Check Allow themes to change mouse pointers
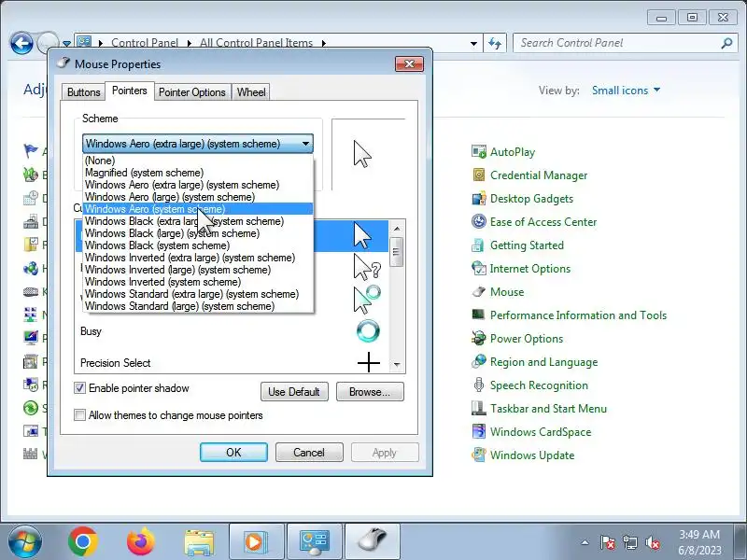Viewport: 747px width, 560px height. [x=79, y=415]
